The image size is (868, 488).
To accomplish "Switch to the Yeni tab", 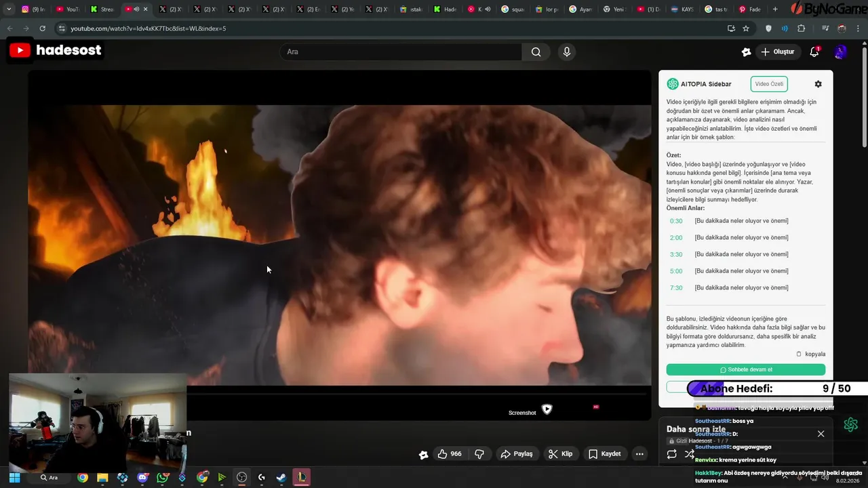I will 614,9.
